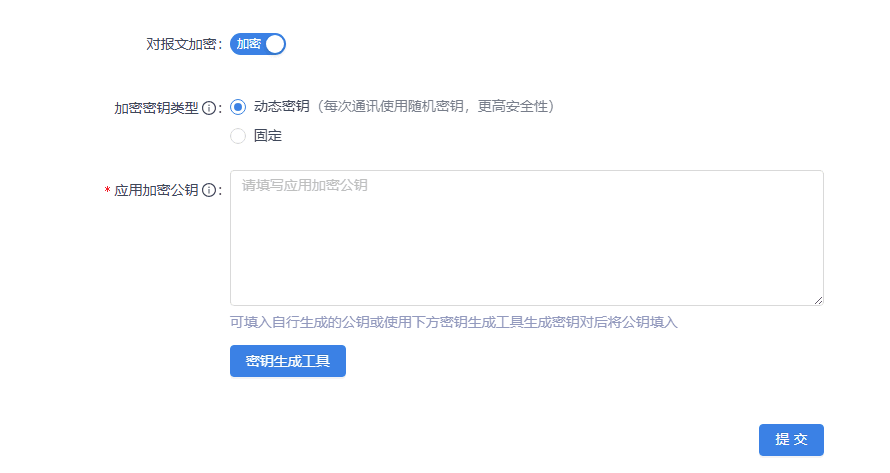Select the 动态密钥 radio option

pos(238,107)
